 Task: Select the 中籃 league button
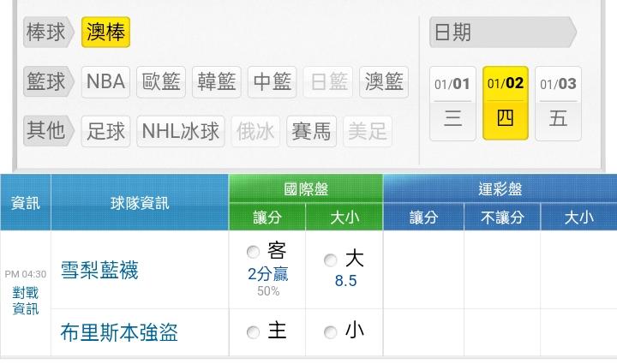(x=272, y=81)
